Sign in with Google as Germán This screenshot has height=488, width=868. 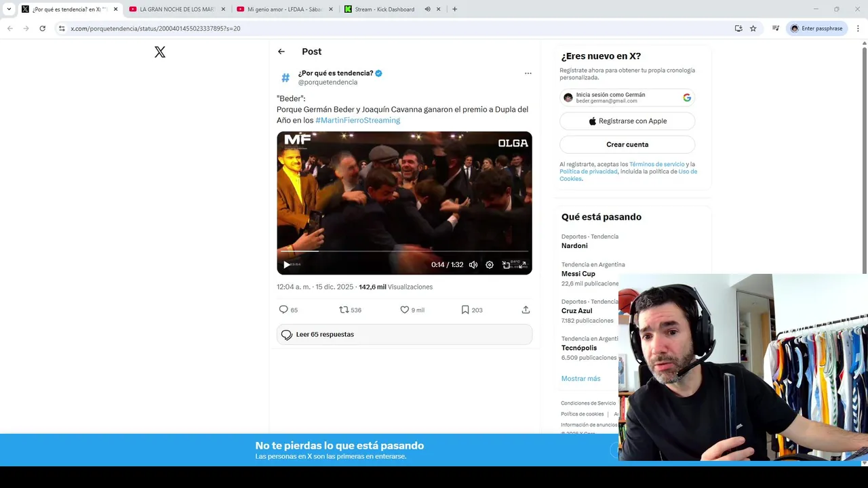(x=627, y=98)
